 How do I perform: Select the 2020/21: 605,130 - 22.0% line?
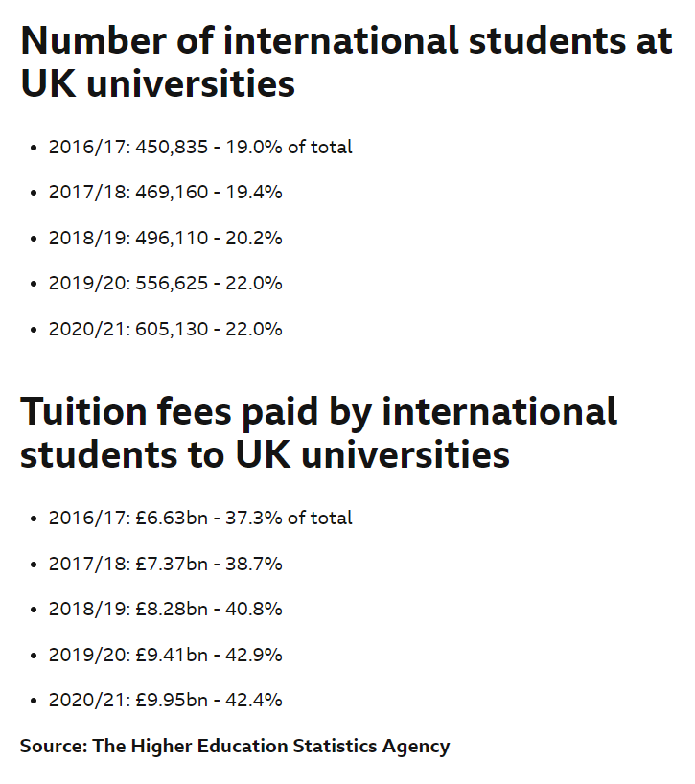(166, 329)
